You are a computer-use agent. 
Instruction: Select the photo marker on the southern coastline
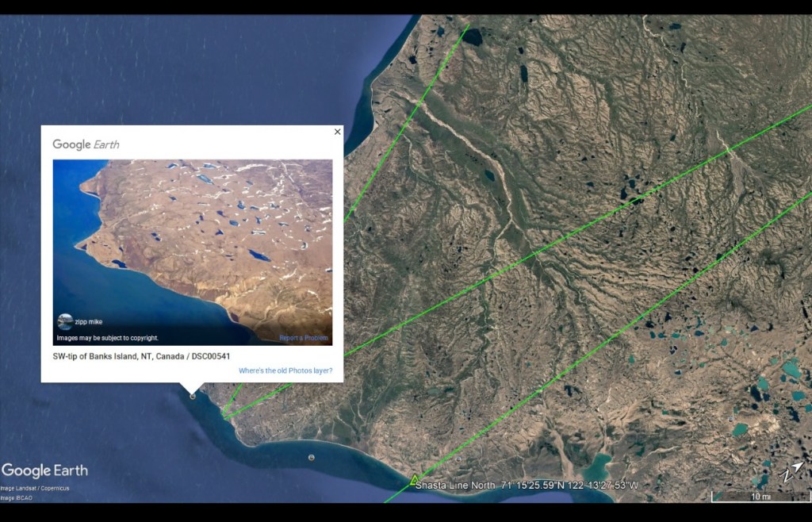311,457
